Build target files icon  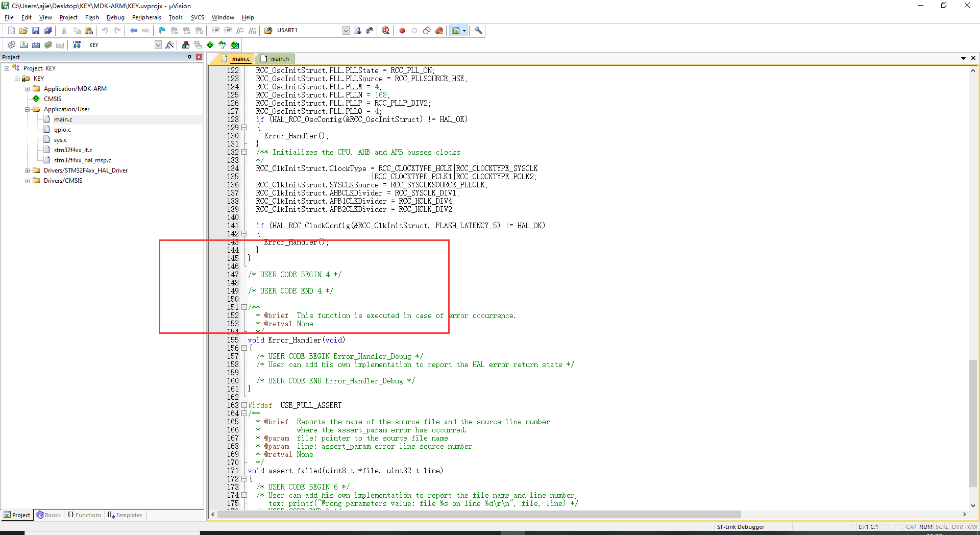pyautogui.click(x=23, y=45)
